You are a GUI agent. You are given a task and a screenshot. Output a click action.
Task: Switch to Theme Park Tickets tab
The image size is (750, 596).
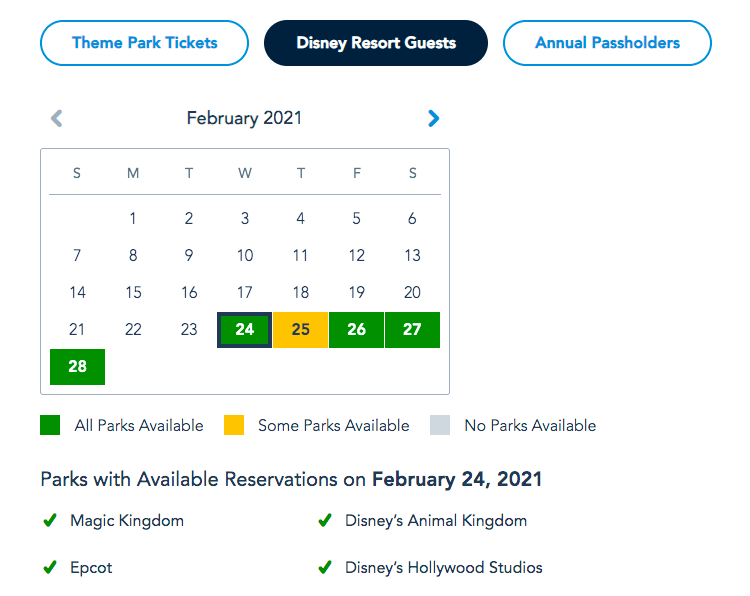[144, 43]
